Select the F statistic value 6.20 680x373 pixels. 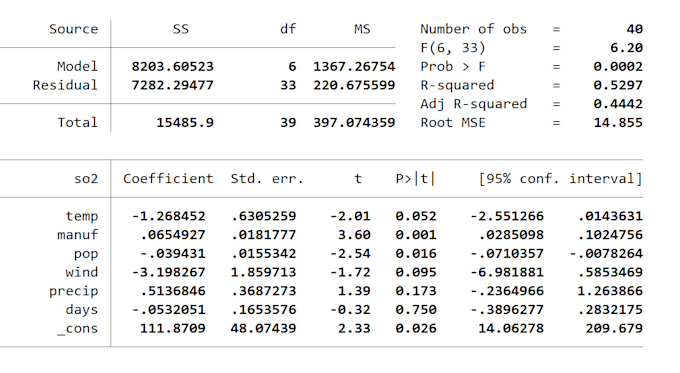pyautogui.click(x=626, y=48)
